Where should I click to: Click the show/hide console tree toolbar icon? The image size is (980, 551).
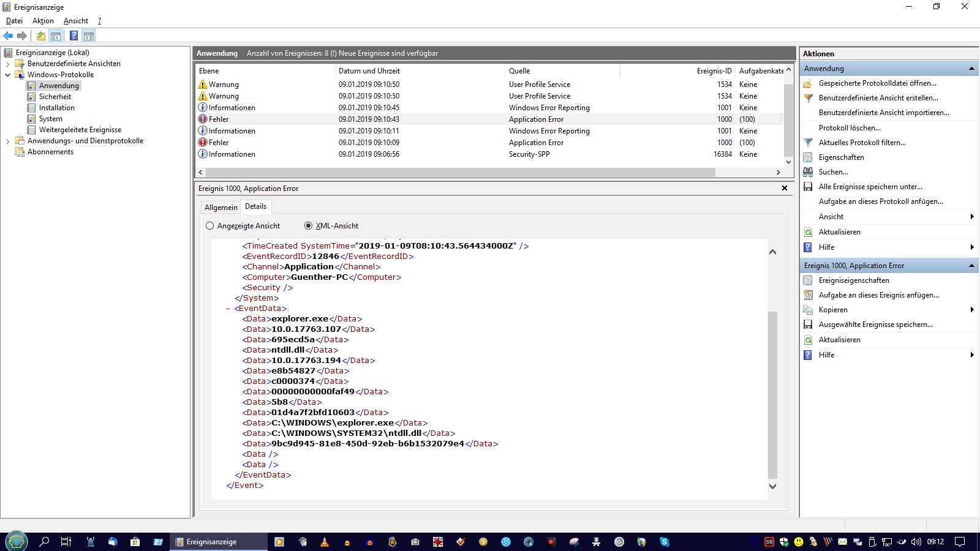pyautogui.click(x=56, y=36)
